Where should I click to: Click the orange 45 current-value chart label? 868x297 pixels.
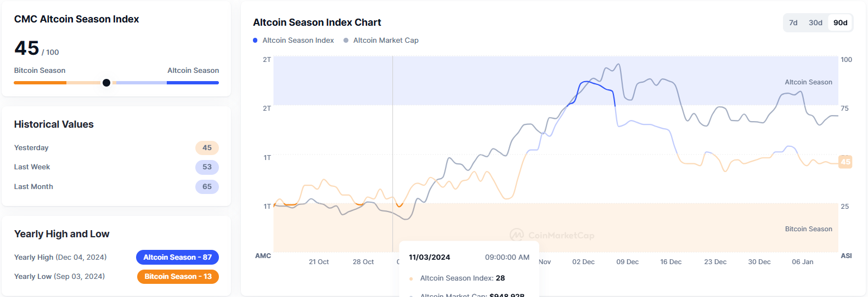coord(845,162)
